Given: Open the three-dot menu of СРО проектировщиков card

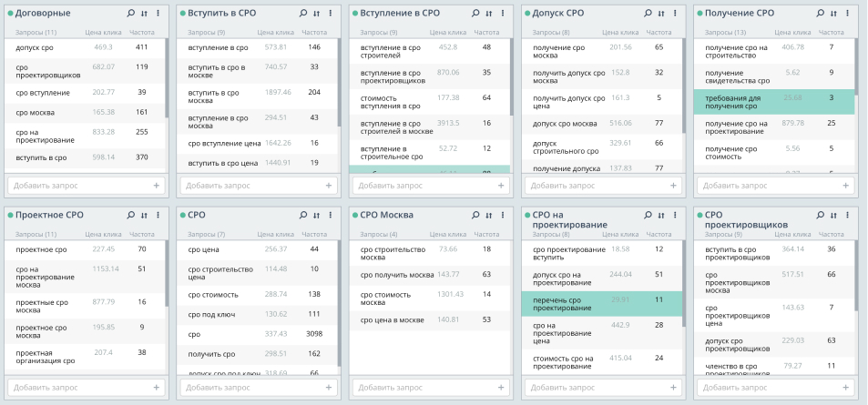Looking at the screenshot, I should 848,215.
